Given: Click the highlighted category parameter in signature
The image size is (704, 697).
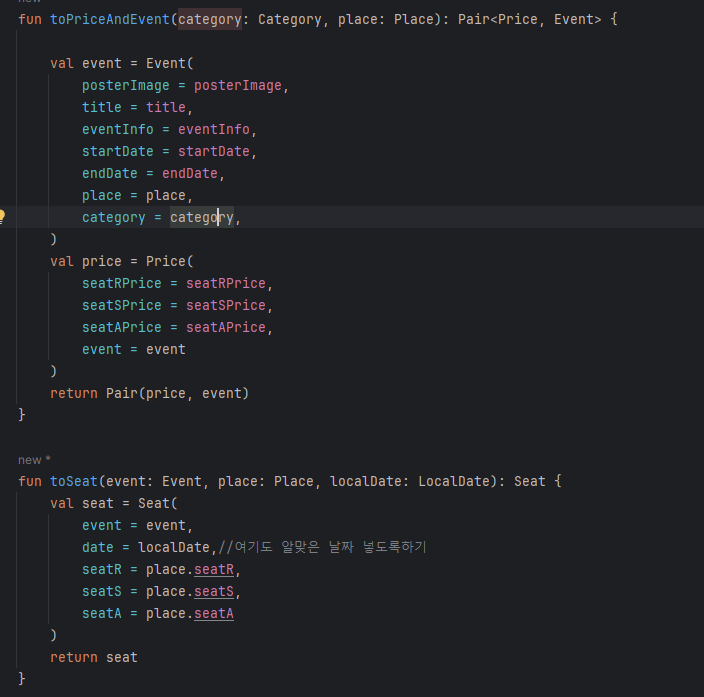Looking at the screenshot, I should point(210,19).
